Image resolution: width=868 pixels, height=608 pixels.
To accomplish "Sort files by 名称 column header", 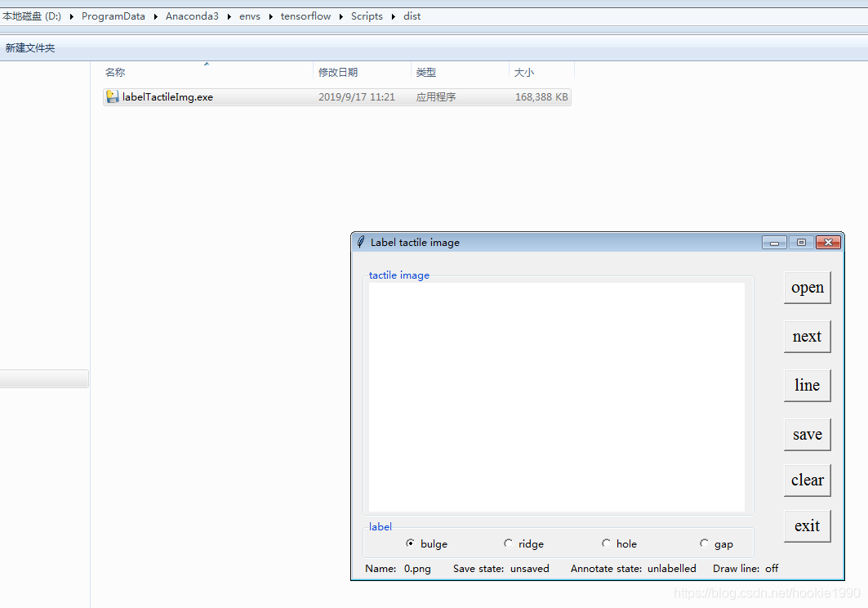I will coord(207,72).
